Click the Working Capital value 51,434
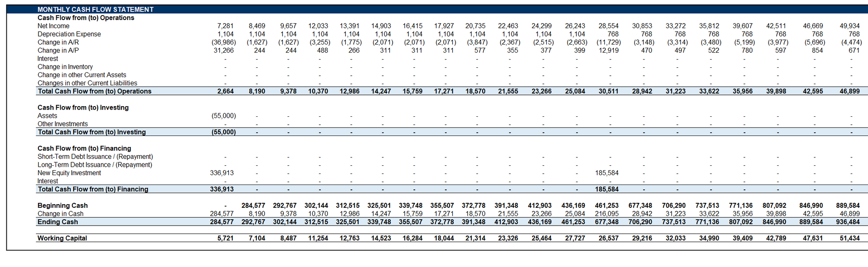Screen dimensions: 868x267 pos(849,238)
